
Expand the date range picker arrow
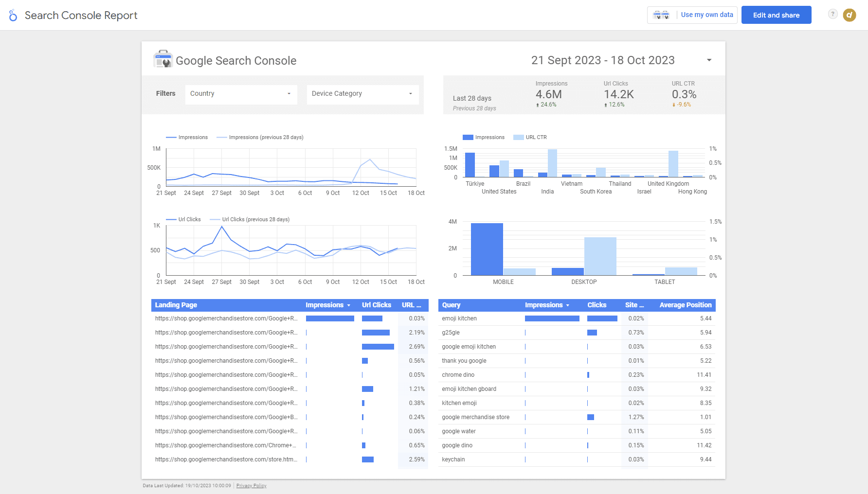click(x=709, y=60)
